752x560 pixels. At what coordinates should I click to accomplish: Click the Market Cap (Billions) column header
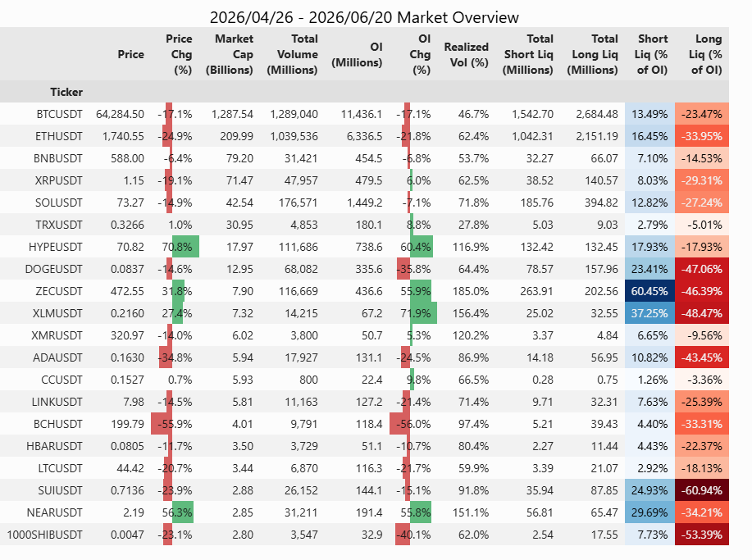230,54
